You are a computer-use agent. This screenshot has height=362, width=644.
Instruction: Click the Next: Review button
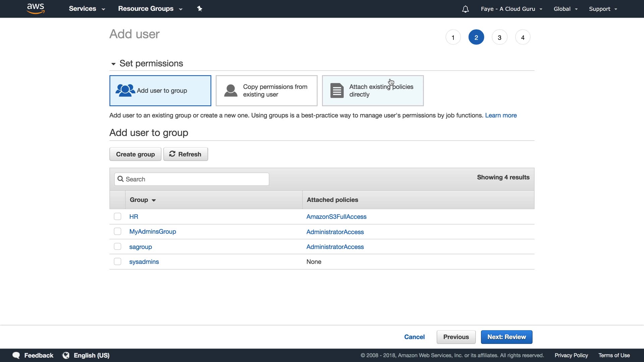506,337
